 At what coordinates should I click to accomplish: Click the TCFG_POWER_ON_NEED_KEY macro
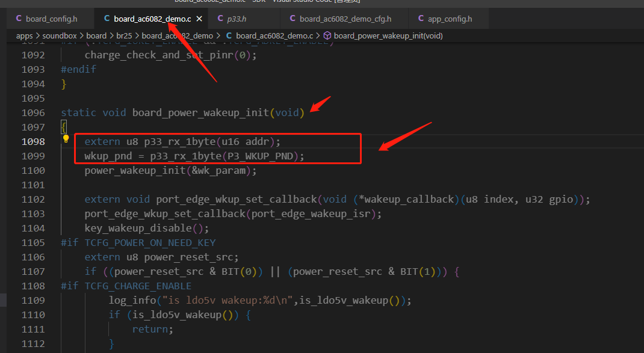[x=150, y=242]
